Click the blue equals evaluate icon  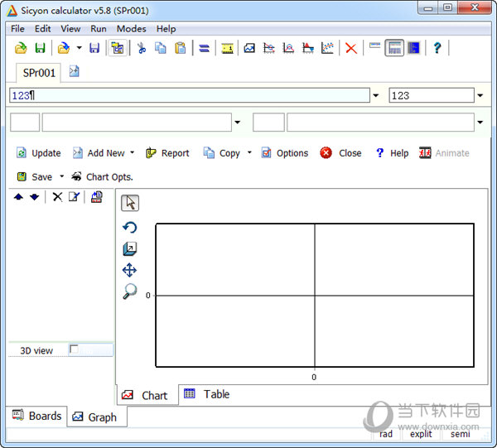click(x=204, y=49)
